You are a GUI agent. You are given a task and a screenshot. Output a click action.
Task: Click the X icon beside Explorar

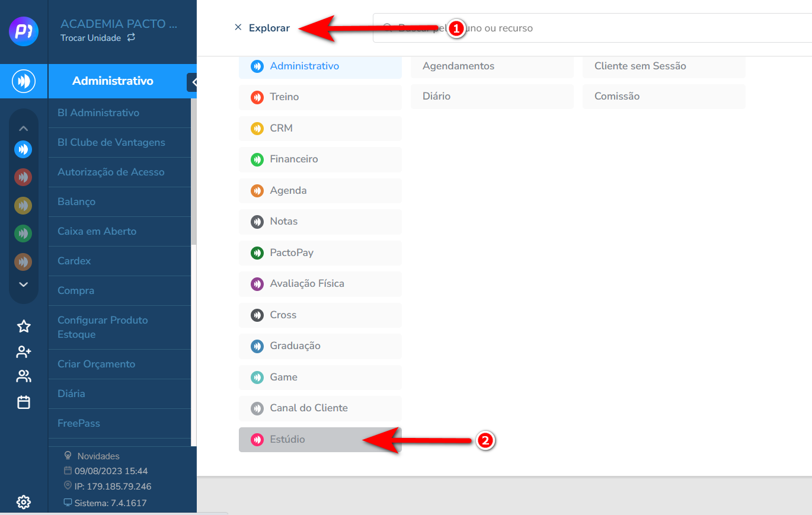click(x=238, y=27)
